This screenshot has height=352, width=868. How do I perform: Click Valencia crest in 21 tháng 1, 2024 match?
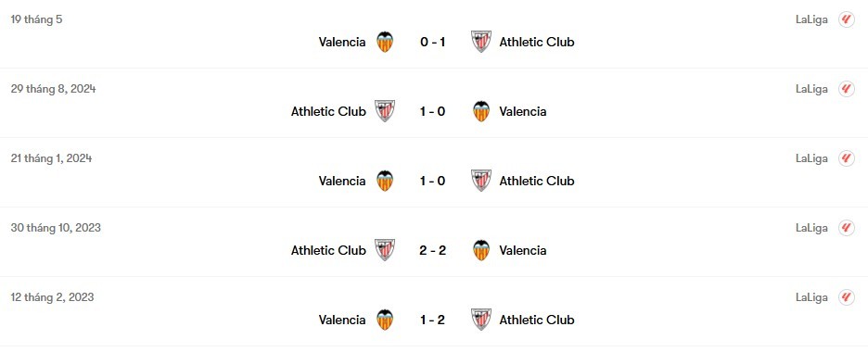coord(385,181)
